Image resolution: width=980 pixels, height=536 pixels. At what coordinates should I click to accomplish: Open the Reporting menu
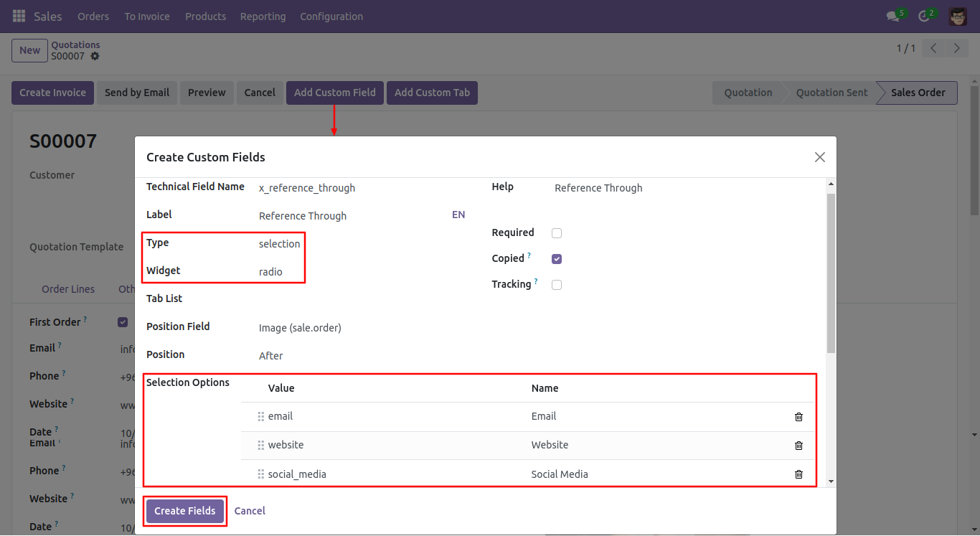tap(263, 16)
